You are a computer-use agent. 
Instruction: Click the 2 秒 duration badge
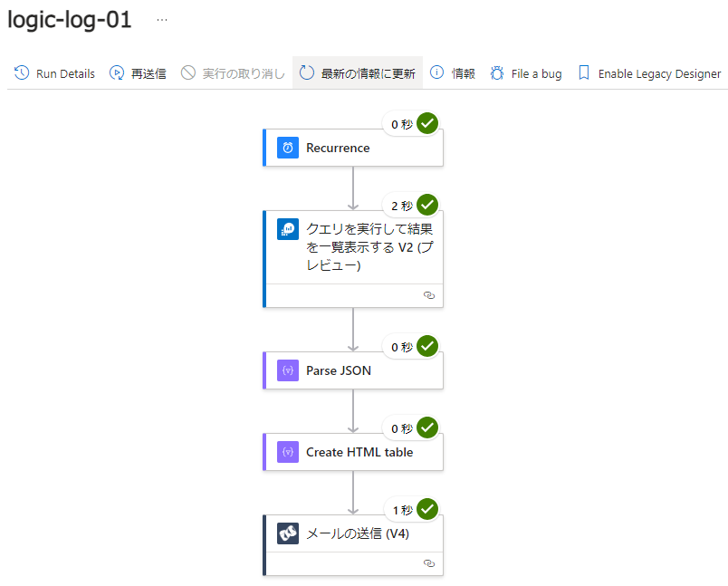pos(402,206)
